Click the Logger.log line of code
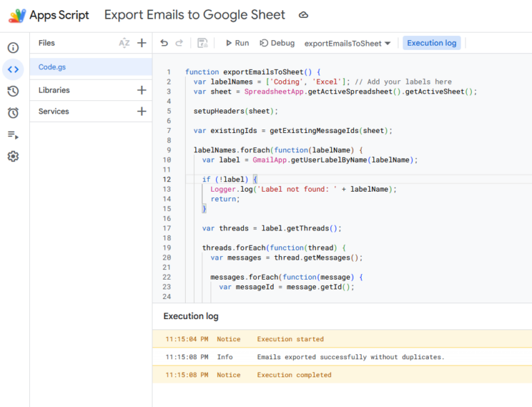532x407 pixels. click(303, 189)
